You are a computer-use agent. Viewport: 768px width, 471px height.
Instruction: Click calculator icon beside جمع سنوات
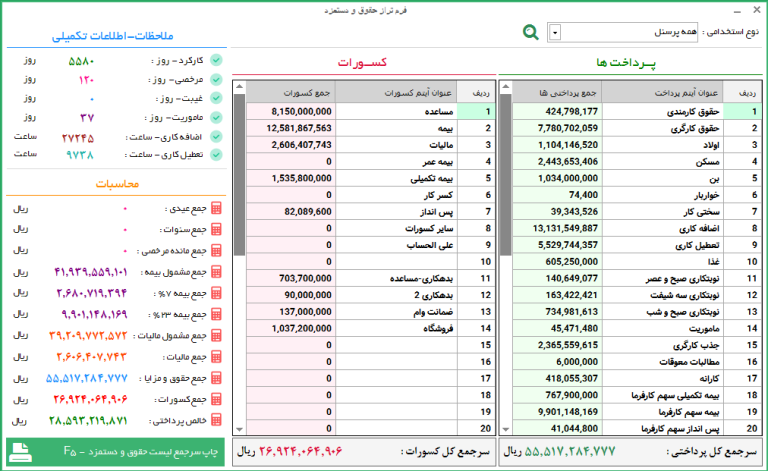(216, 230)
